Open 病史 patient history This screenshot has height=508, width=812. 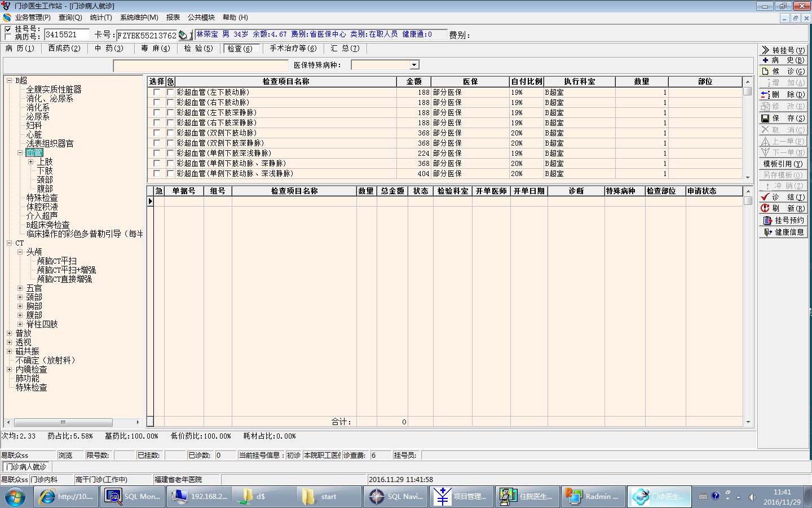(x=783, y=60)
